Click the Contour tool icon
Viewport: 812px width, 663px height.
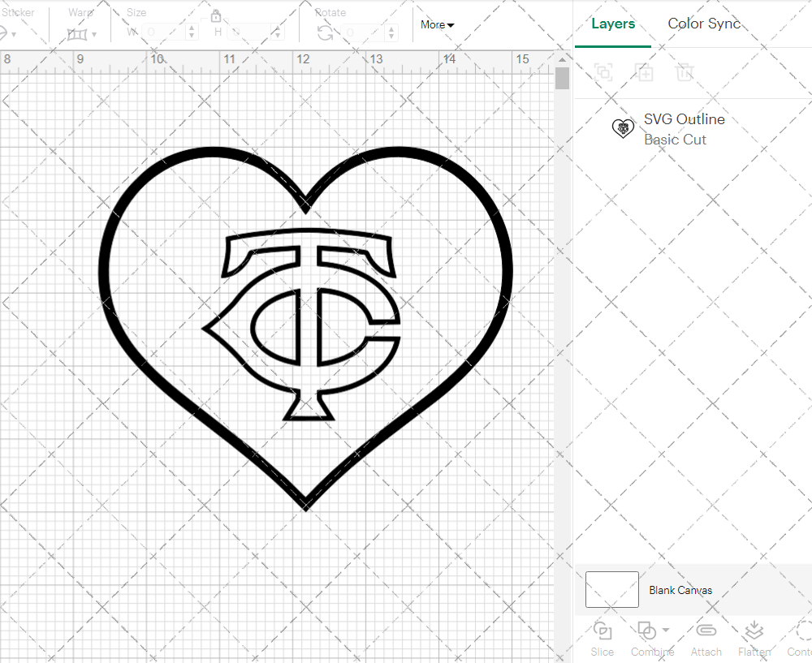tap(804, 631)
